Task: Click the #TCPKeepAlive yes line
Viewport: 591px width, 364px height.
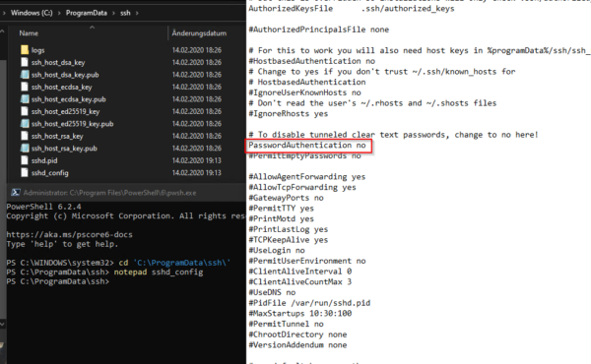Action: click(x=289, y=240)
